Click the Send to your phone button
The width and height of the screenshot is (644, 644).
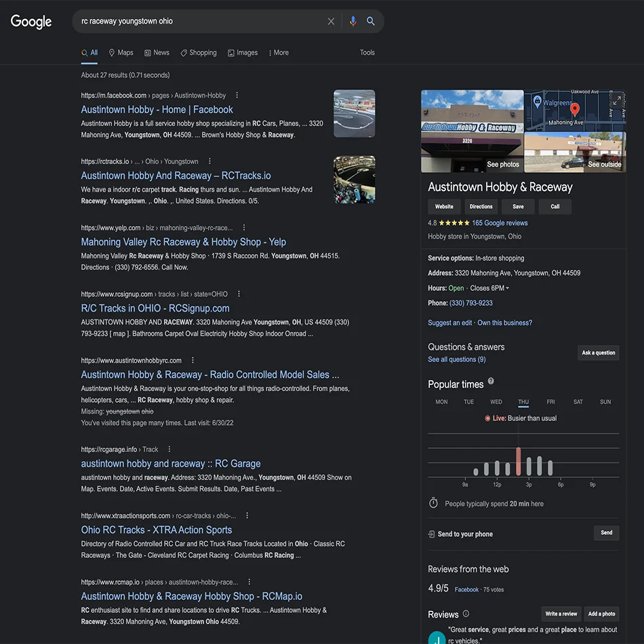607,533
